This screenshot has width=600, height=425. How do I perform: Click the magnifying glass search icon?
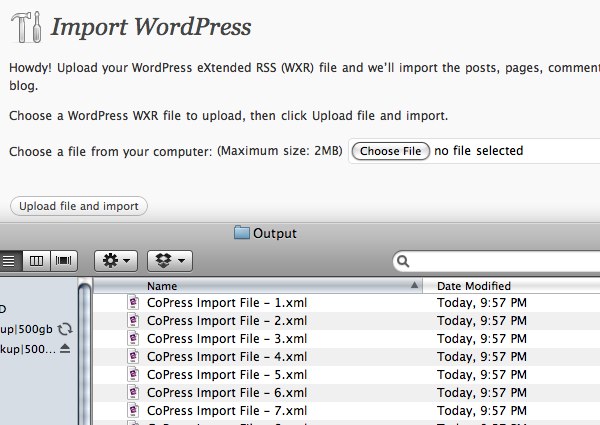click(403, 261)
